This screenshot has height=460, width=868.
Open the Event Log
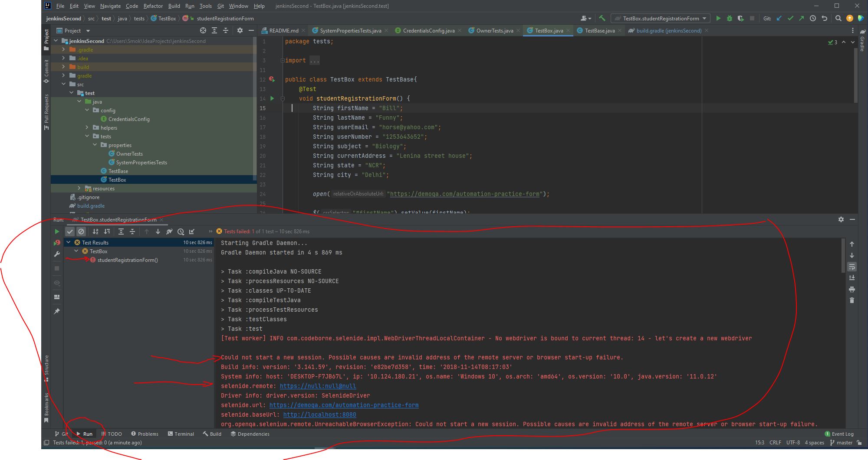[x=838, y=434]
